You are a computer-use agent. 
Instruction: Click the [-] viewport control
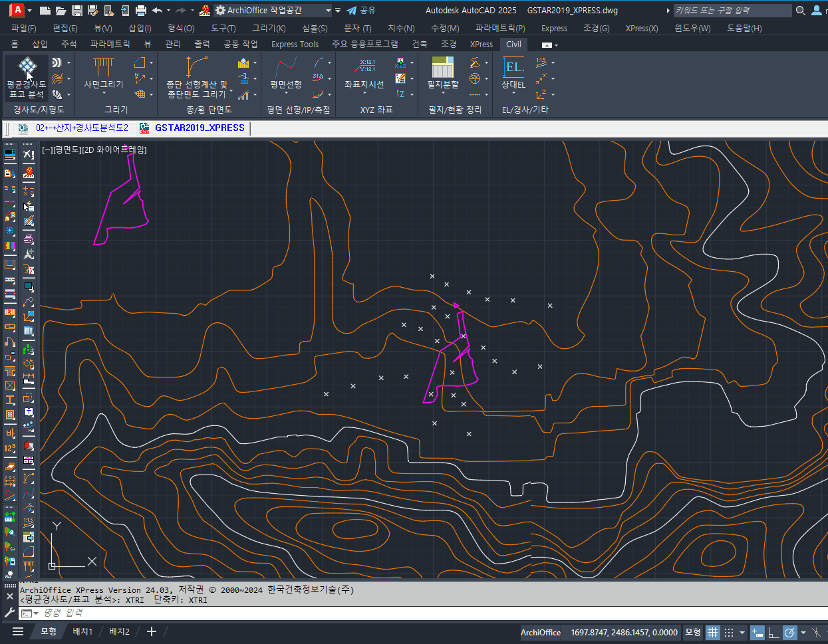coord(48,150)
